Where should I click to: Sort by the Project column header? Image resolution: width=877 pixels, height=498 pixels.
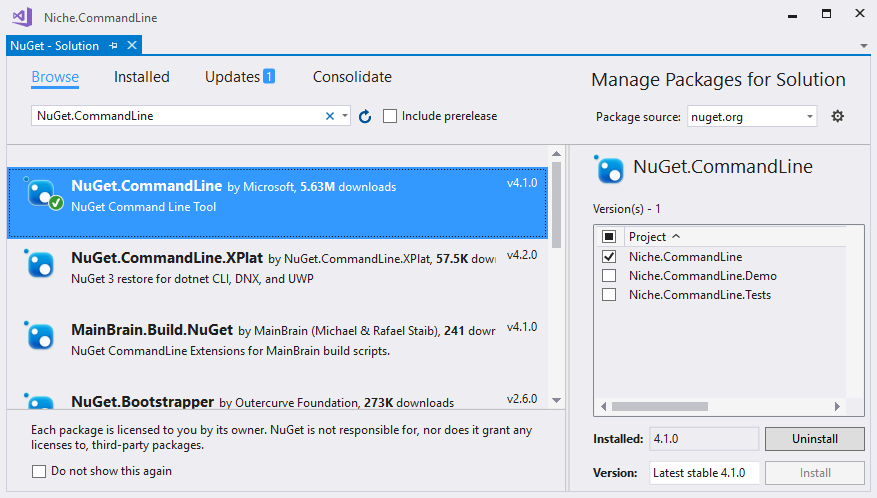pos(654,237)
